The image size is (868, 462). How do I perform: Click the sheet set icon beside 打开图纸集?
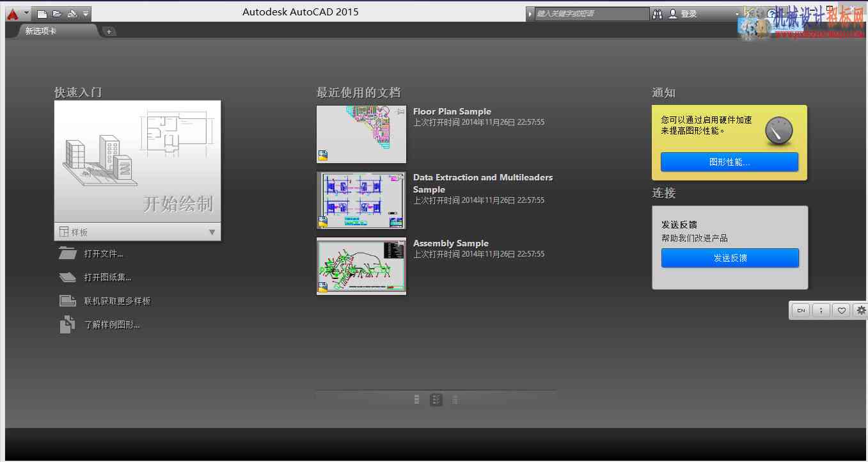point(67,277)
